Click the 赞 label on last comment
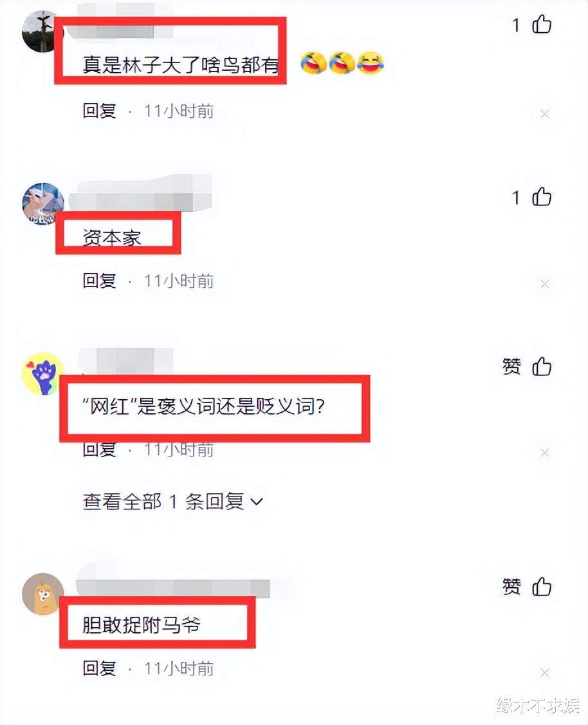 pyautogui.click(x=512, y=587)
